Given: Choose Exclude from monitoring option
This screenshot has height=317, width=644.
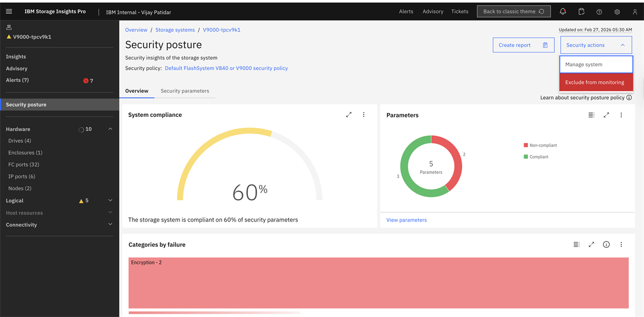Looking at the screenshot, I should pyautogui.click(x=596, y=82).
